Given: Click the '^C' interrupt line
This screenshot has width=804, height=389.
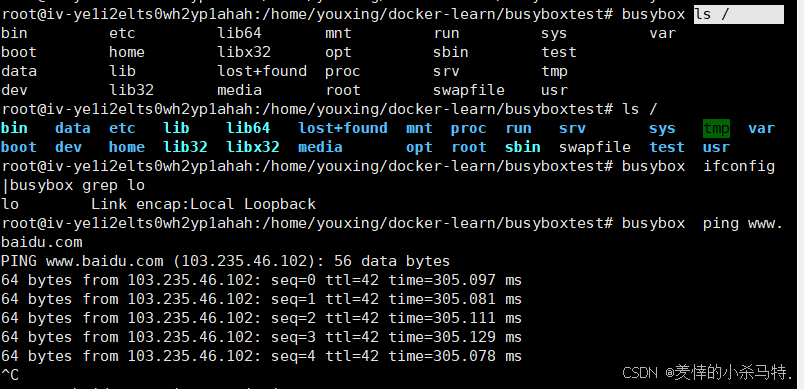Looking at the screenshot, I should tap(10, 375).
